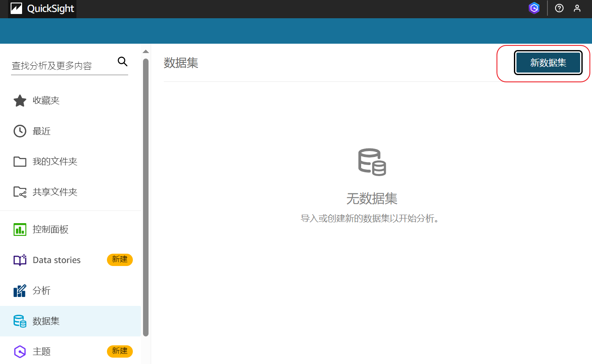The image size is (592, 364).
Task: Open 我的文件夹 in the sidebar
Action: click(55, 162)
